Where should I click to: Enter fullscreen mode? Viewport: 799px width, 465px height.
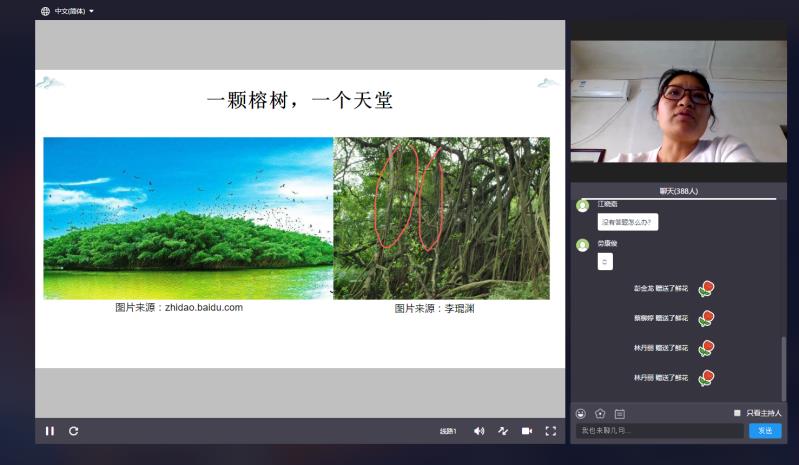550,431
